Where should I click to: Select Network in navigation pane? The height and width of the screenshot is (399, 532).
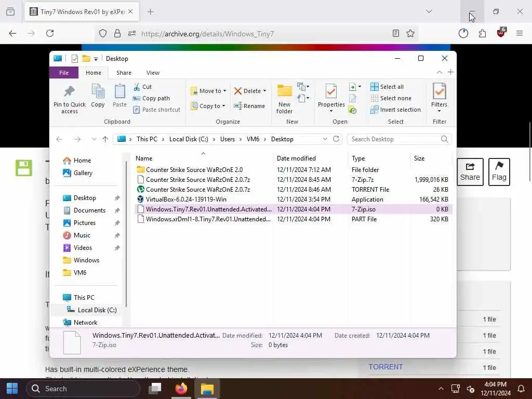tap(85, 322)
